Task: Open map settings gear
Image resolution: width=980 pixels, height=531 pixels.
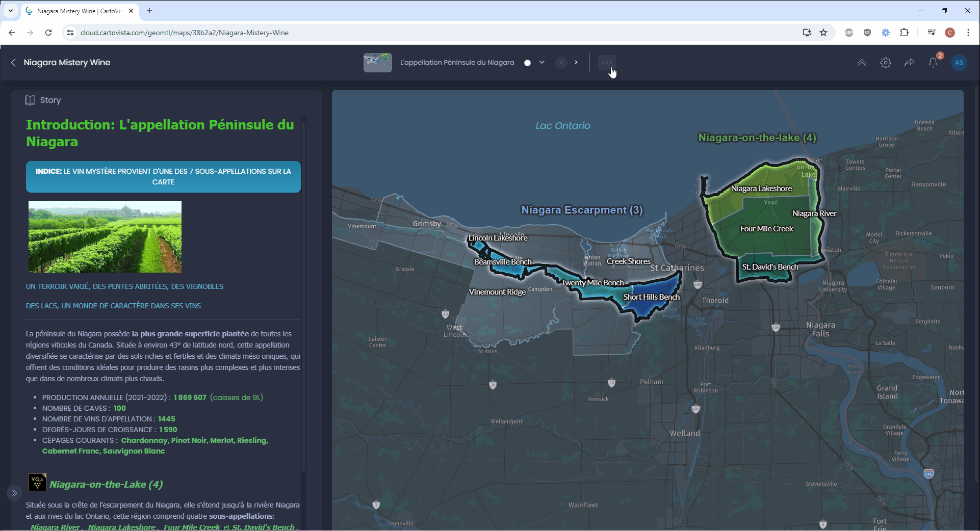Action: pyautogui.click(x=886, y=63)
